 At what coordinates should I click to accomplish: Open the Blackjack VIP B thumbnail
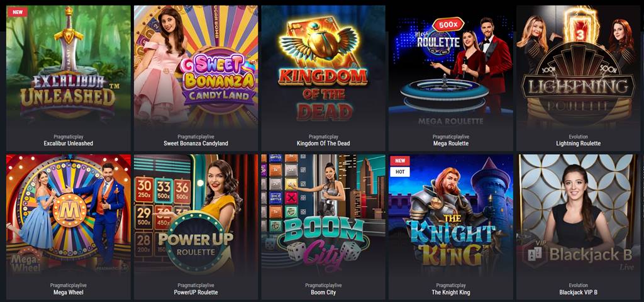pyautogui.click(x=579, y=216)
